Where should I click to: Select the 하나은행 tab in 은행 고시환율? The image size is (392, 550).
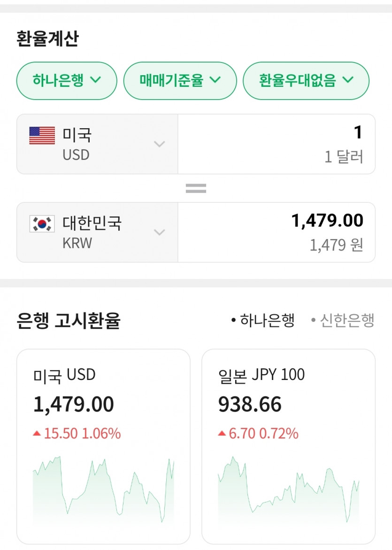(263, 321)
